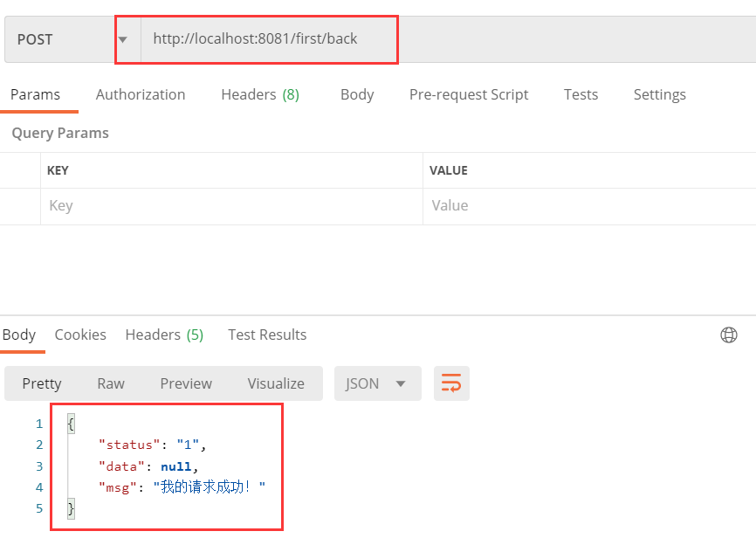Click line number 1 in response gutter
Viewport: 756px width, 552px height.
38,423
